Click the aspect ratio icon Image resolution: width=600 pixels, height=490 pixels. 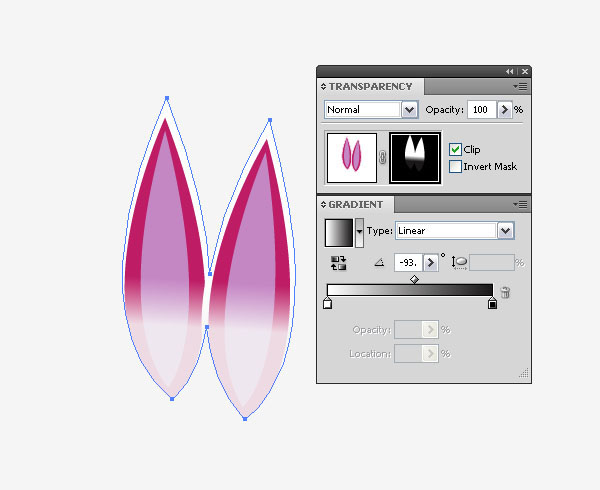pyautogui.click(x=459, y=262)
